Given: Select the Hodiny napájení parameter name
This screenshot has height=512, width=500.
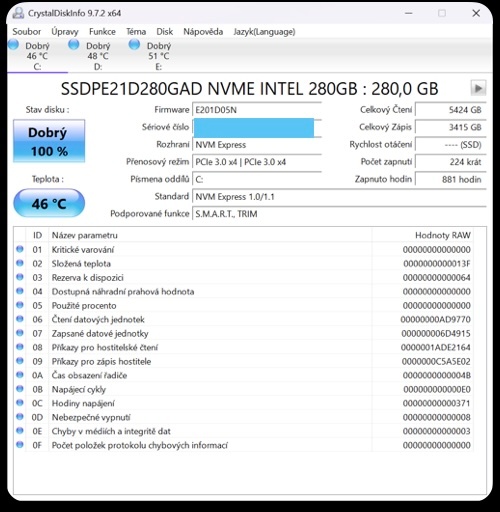Looking at the screenshot, I should coord(83,403).
